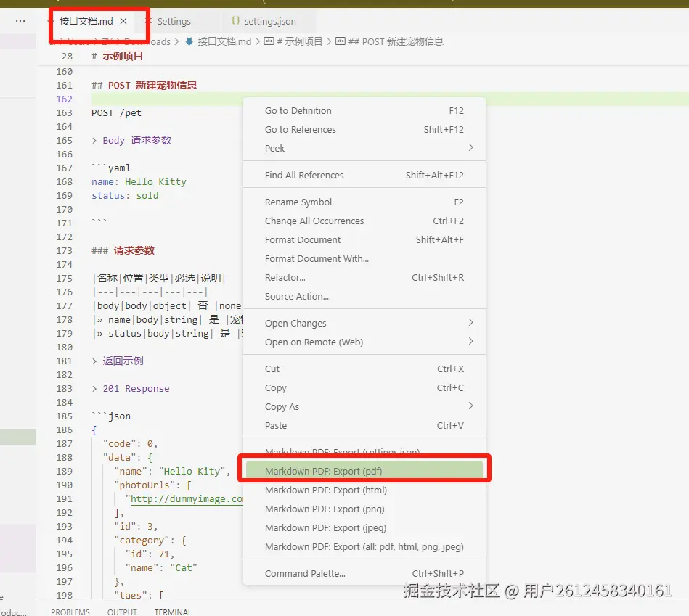Open the more actions ellipsis
This screenshot has height=616, width=689.
pyautogui.click(x=20, y=21)
